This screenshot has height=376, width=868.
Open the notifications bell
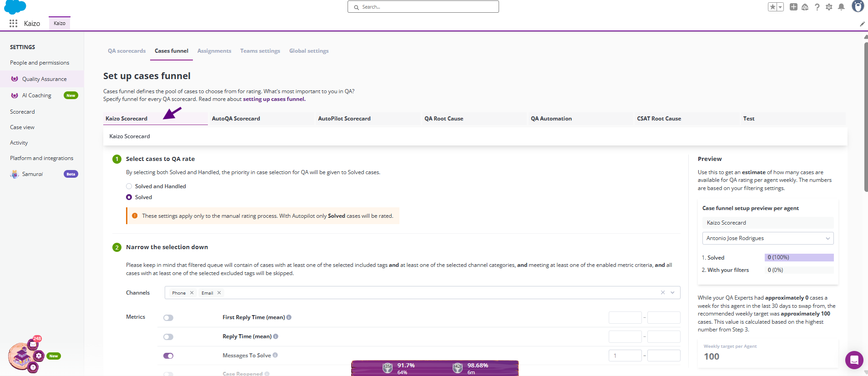(x=841, y=7)
